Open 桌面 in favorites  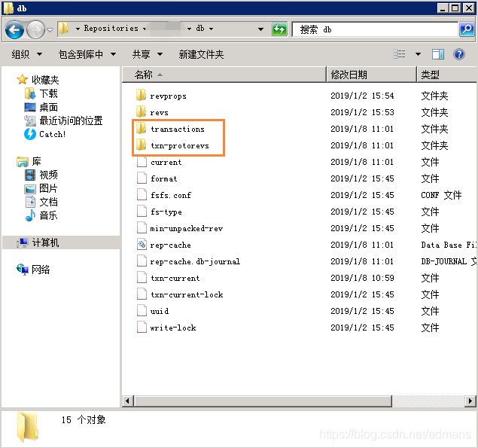click(x=48, y=107)
